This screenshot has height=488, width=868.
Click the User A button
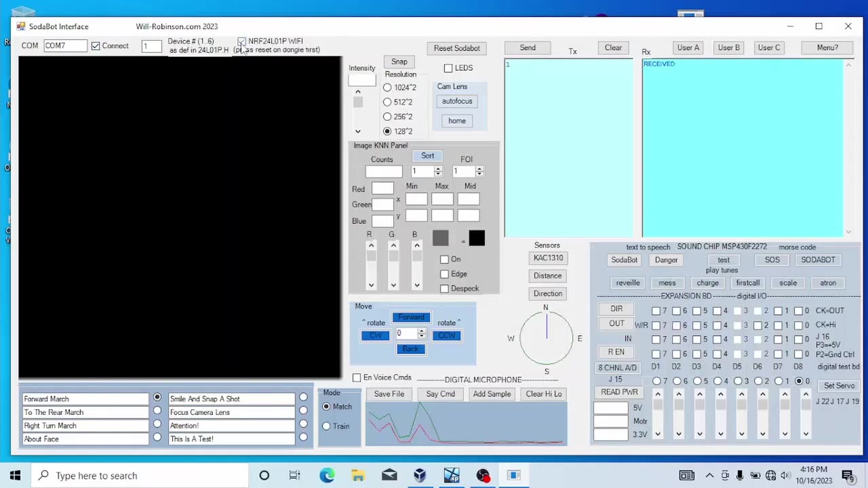click(x=688, y=47)
